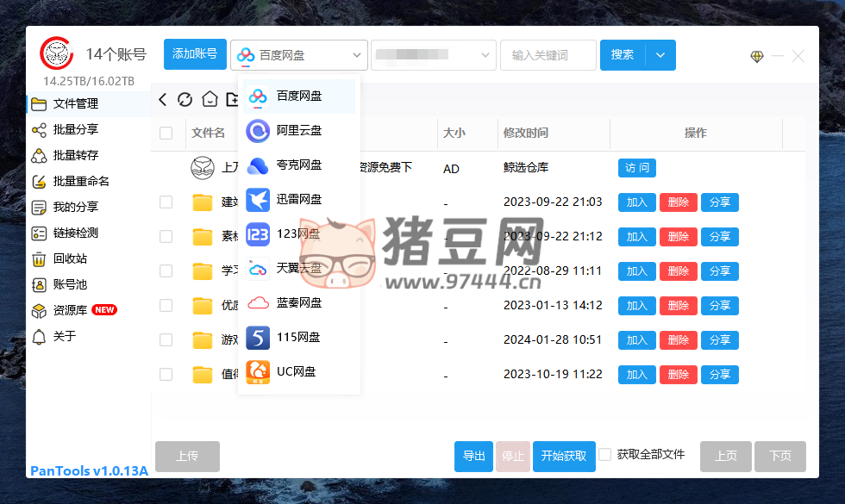The width and height of the screenshot is (845, 504).
Task: Open 账号池 in the sidebar
Action: 89,285
